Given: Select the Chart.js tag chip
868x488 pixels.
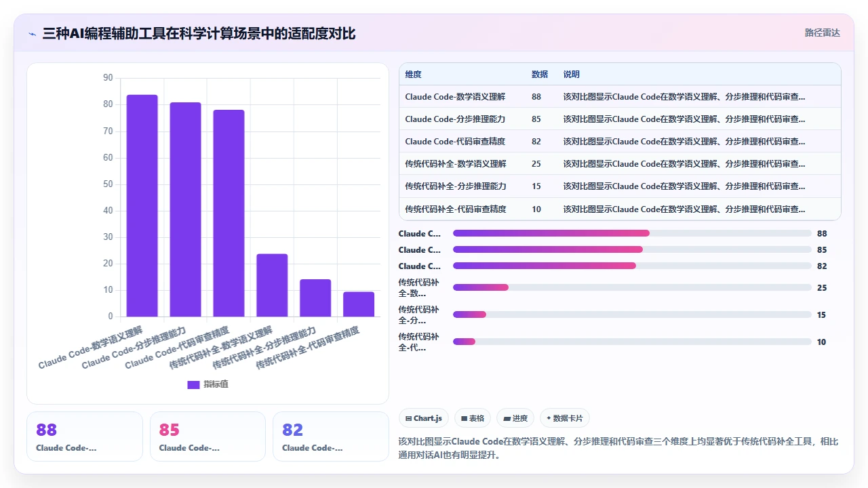Looking at the screenshot, I should (424, 418).
